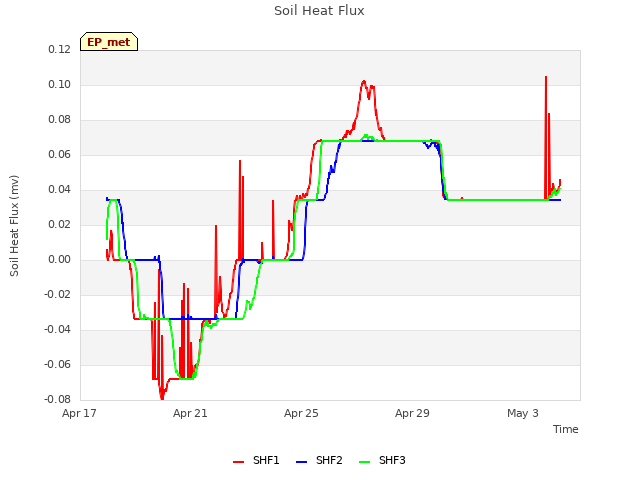640x480 pixels.
Task: Click the 0.08 y-axis tick label
Action: (x=60, y=120)
